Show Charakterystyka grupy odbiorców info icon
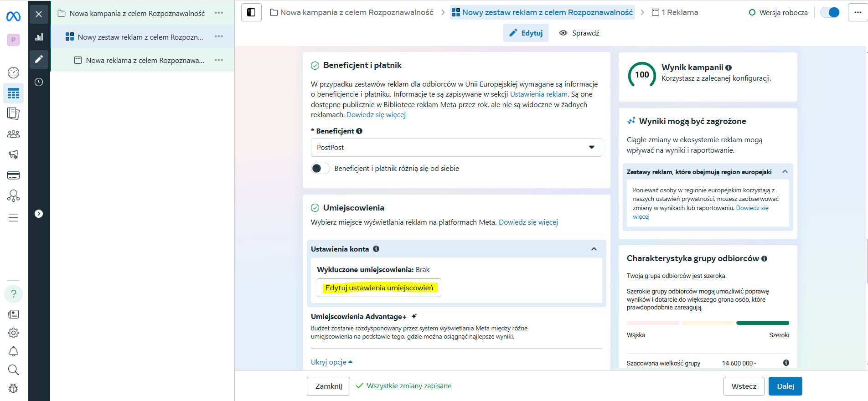This screenshot has height=401, width=868. pyautogui.click(x=765, y=258)
